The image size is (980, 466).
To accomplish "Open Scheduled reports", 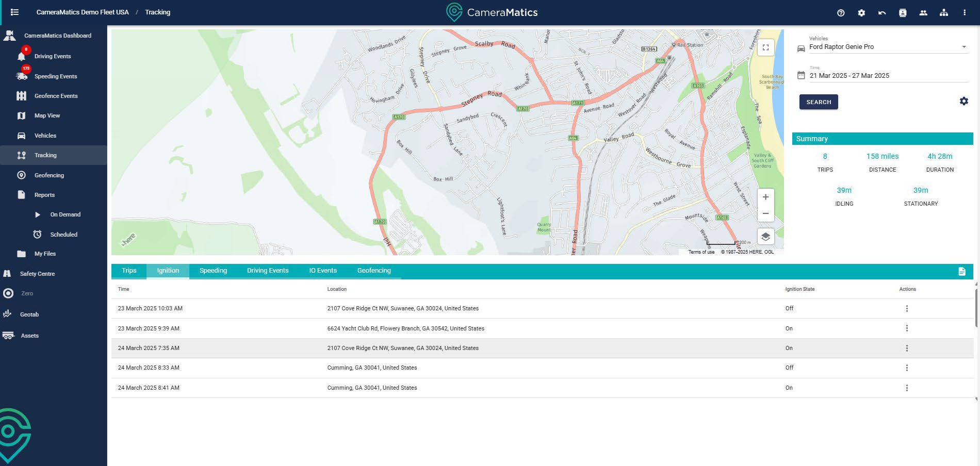I will [63, 235].
